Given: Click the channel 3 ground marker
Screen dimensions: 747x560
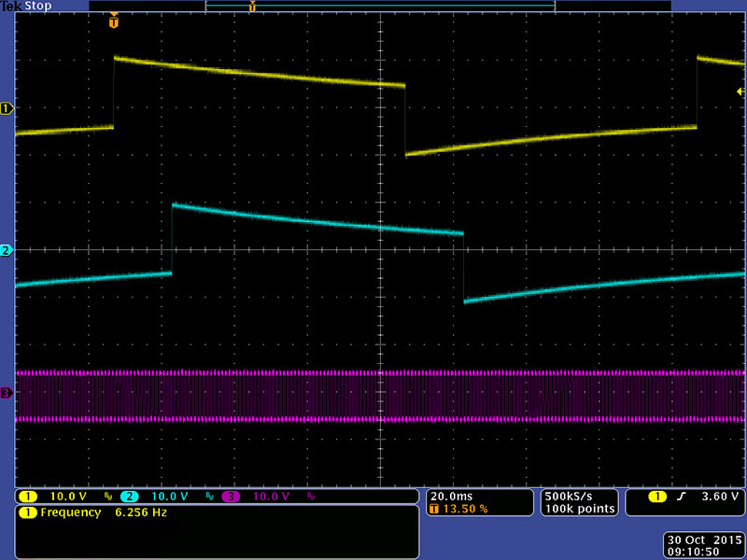Looking at the screenshot, I should tap(7, 393).
